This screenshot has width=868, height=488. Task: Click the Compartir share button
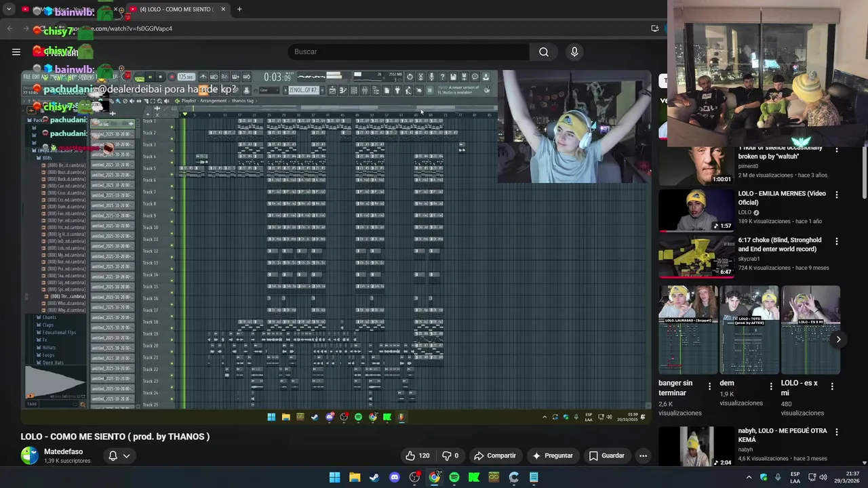(495, 455)
